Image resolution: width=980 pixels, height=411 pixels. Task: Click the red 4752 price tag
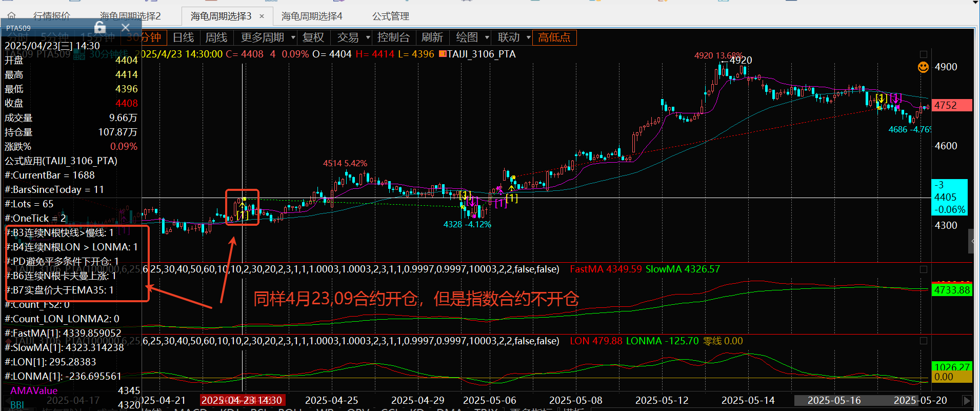(952, 105)
